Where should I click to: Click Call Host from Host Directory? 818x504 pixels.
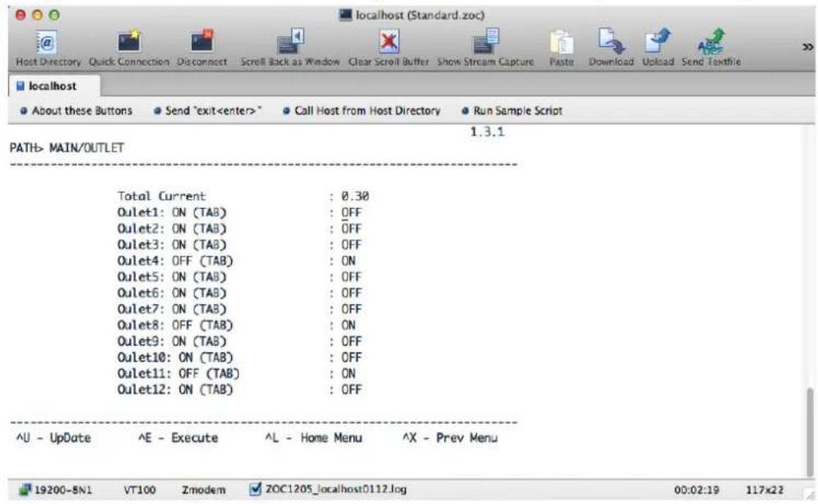pos(361,111)
